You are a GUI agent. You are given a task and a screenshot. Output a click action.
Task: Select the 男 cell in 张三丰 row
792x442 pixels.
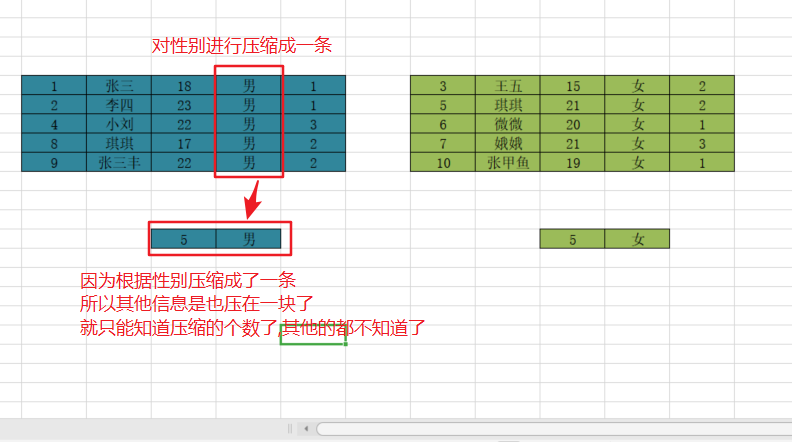249,162
